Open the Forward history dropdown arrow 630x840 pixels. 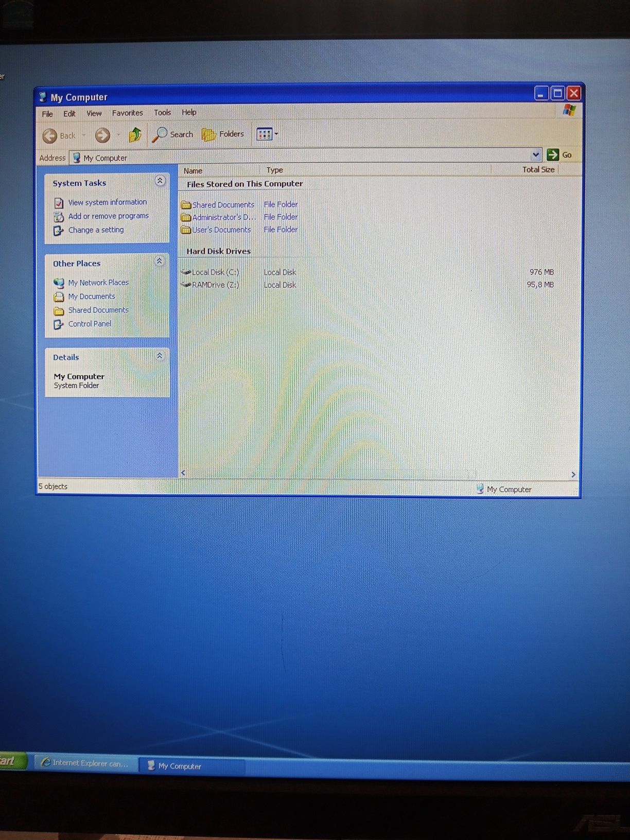[x=118, y=135]
